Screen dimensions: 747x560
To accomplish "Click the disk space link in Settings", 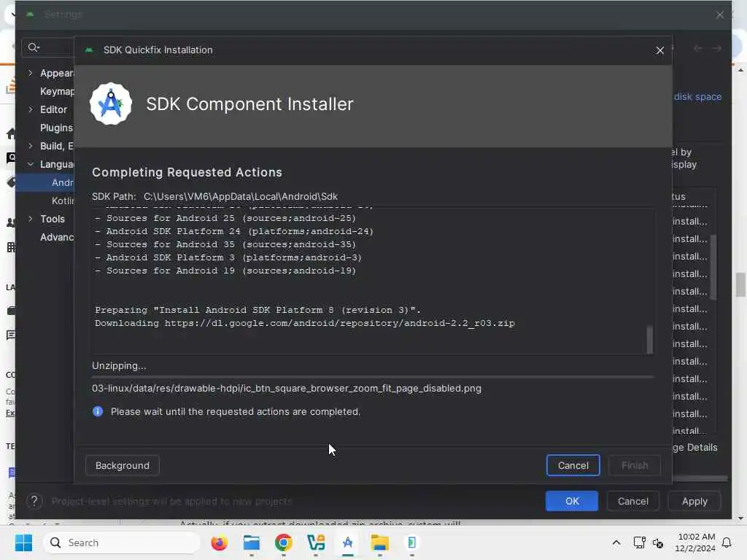I will (x=697, y=97).
